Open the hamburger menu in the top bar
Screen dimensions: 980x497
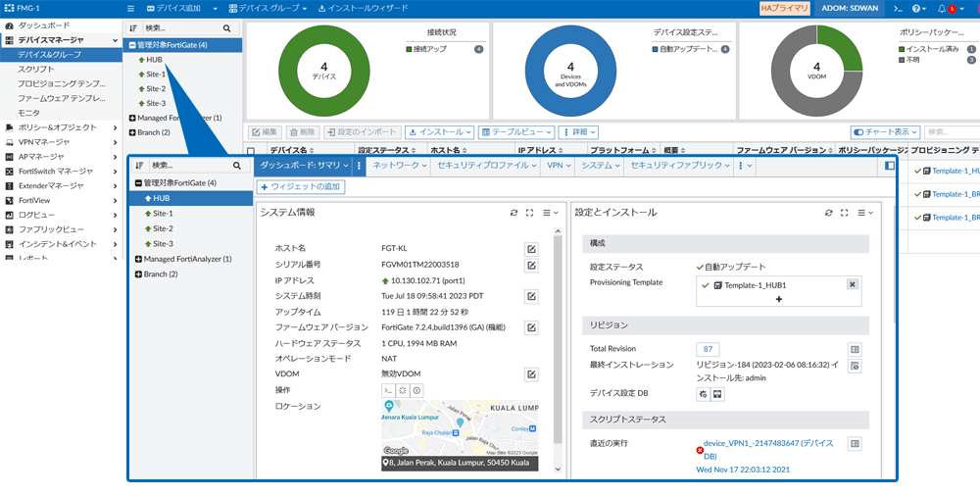click(x=130, y=9)
